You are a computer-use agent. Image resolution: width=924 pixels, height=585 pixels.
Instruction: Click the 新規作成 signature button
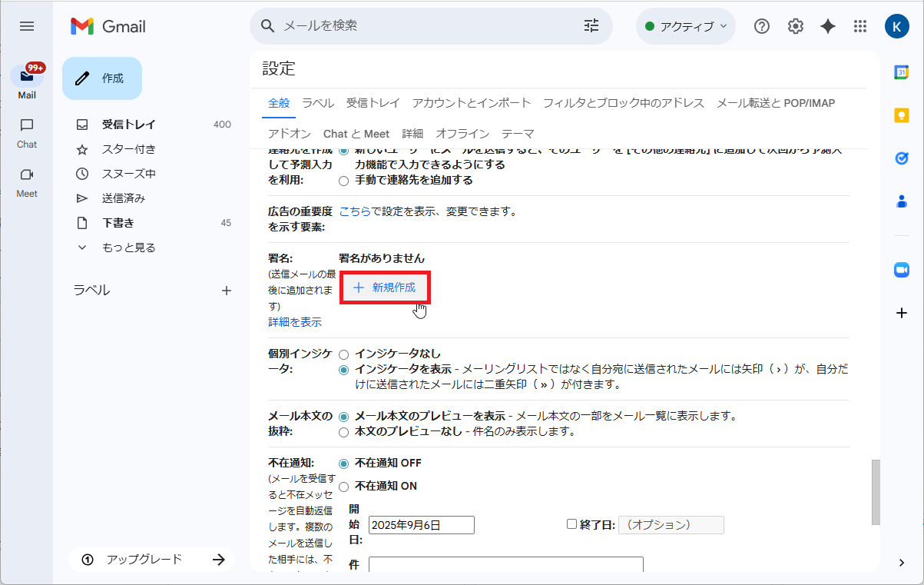click(x=384, y=288)
